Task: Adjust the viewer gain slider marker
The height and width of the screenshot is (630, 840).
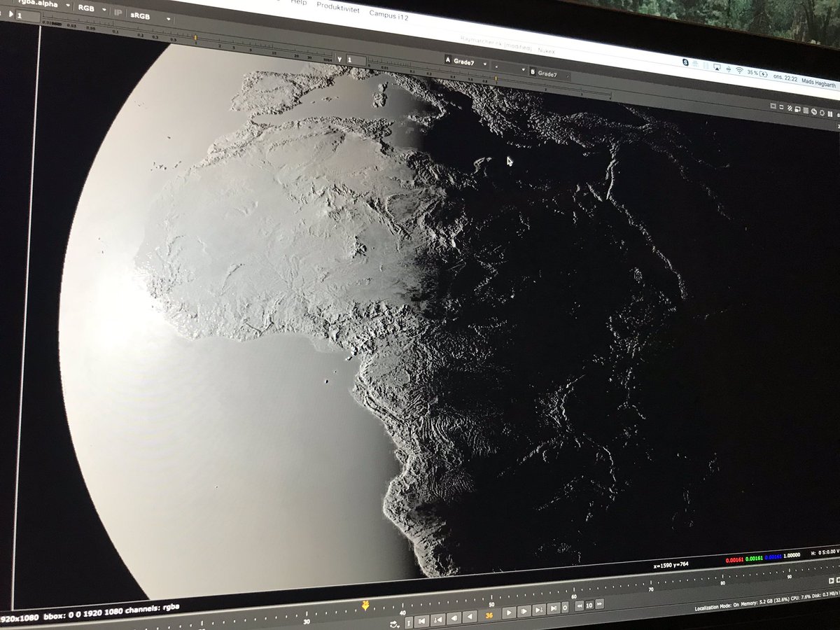Action: (x=195, y=37)
